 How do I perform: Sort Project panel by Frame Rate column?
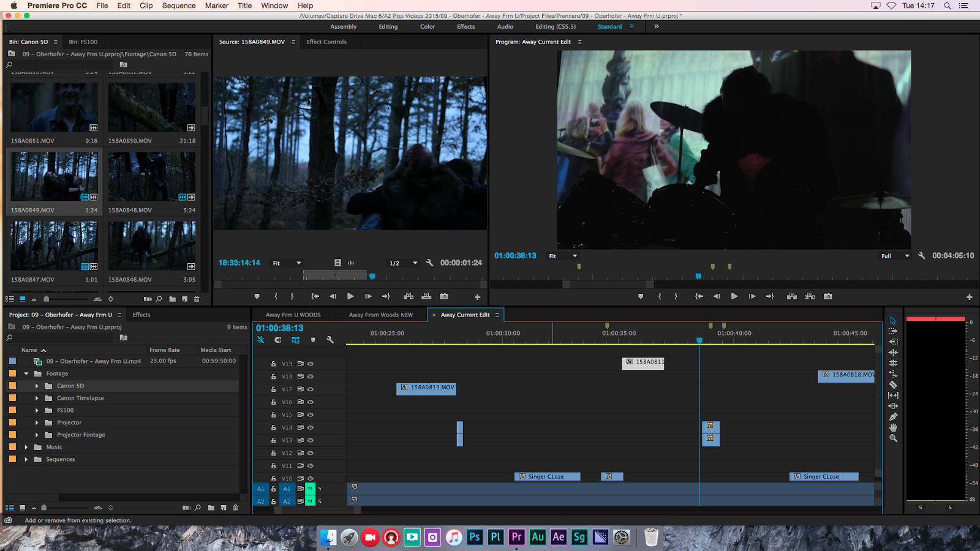click(165, 350)
